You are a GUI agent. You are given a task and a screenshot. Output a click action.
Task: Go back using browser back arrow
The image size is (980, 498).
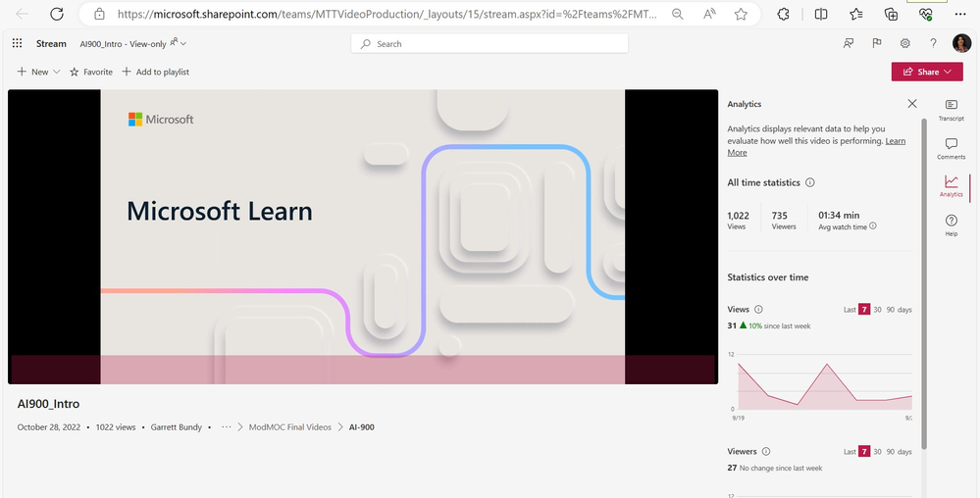click(x=22, y=14)
